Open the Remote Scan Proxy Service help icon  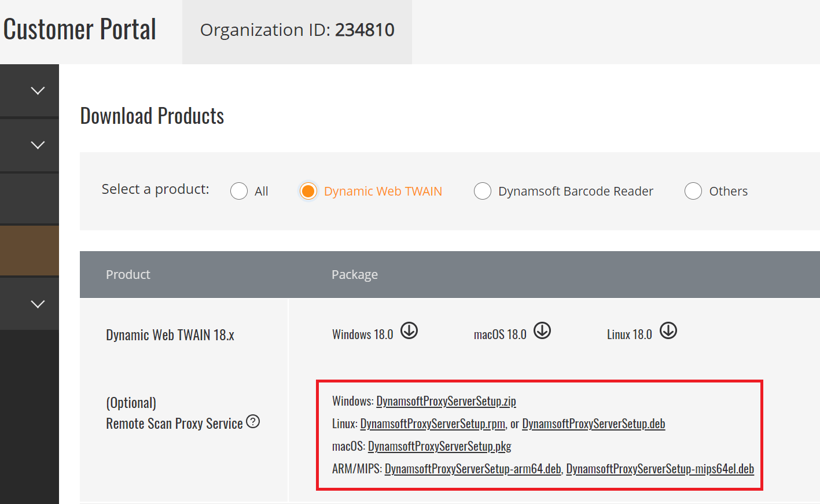253,422
